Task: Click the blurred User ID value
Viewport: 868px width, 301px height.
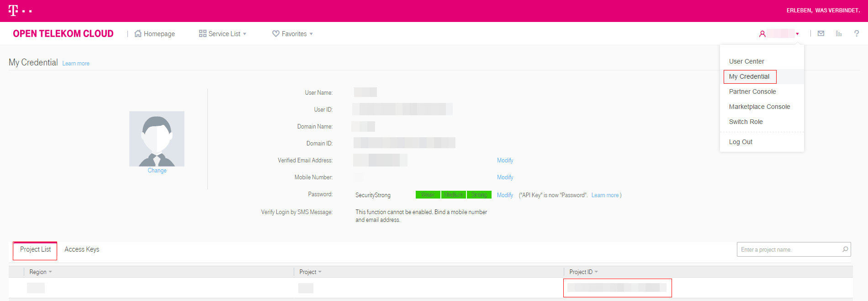Action: pyautogui.click(x=402, y=109)
